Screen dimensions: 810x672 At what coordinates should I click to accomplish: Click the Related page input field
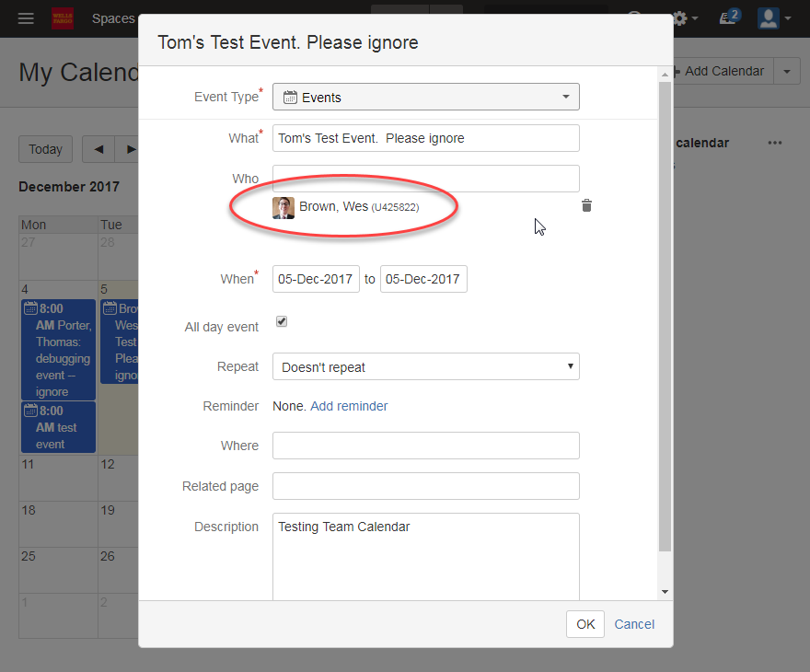click(425, 485)
